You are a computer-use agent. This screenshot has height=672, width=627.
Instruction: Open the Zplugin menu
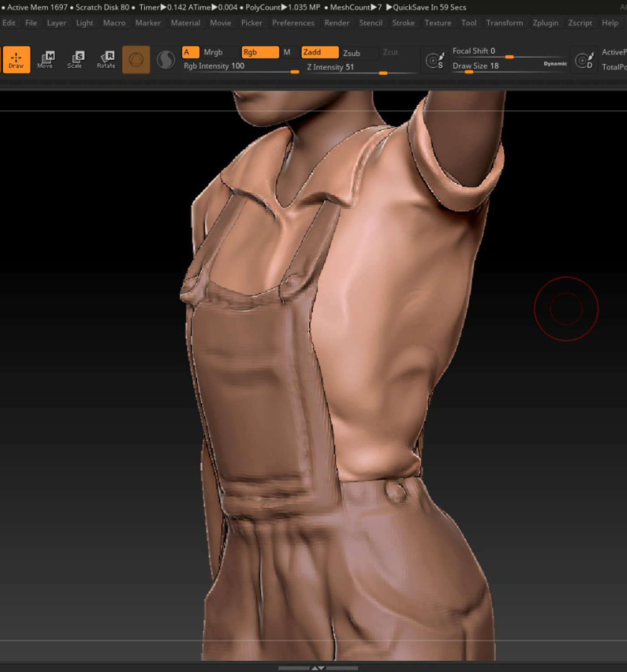point(545,23)
